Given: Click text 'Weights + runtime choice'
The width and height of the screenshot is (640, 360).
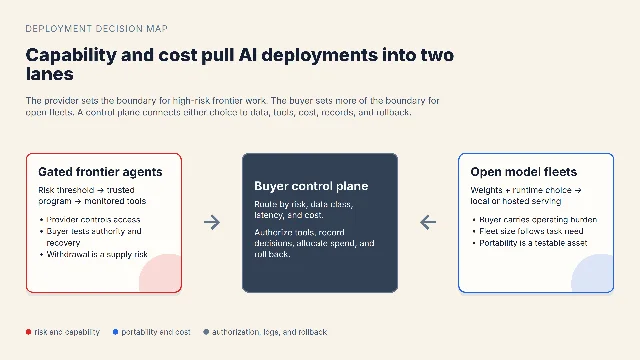Looking at the screenshot, I should point(526,196).
